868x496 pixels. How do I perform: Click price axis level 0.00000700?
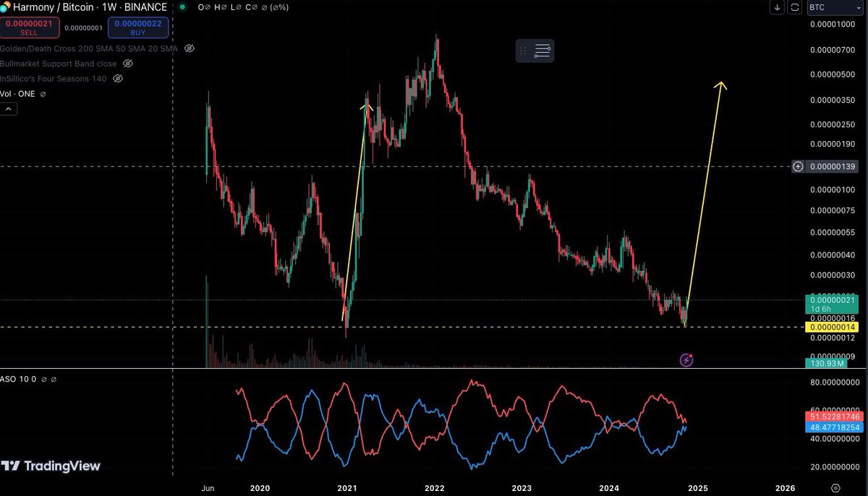pos(832,51)
